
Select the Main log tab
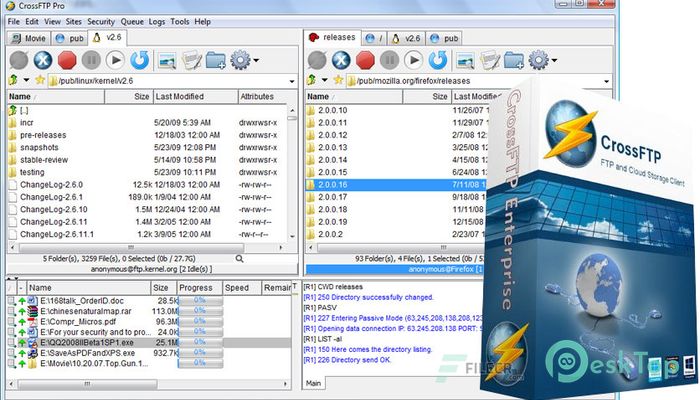pos(313,383)
